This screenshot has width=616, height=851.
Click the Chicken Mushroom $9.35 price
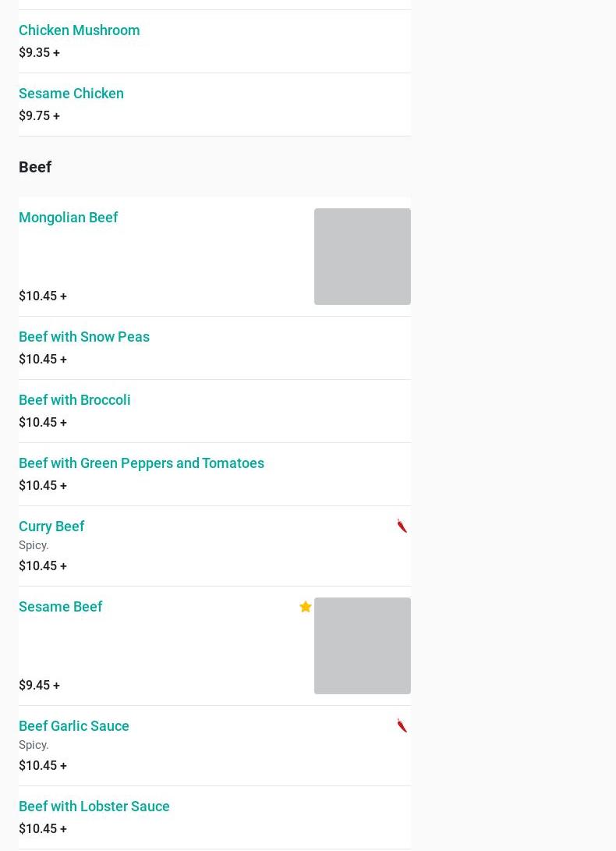(x=39, y=52)
